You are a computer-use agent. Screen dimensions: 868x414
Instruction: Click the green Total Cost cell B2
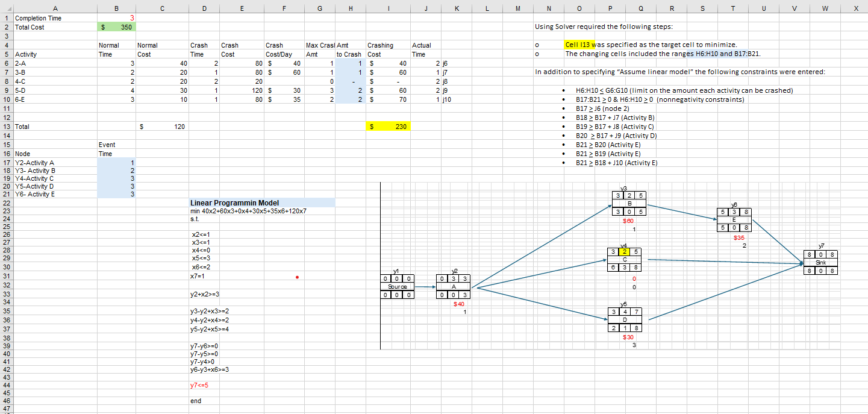pyautogui.click(x=116, y=27)
